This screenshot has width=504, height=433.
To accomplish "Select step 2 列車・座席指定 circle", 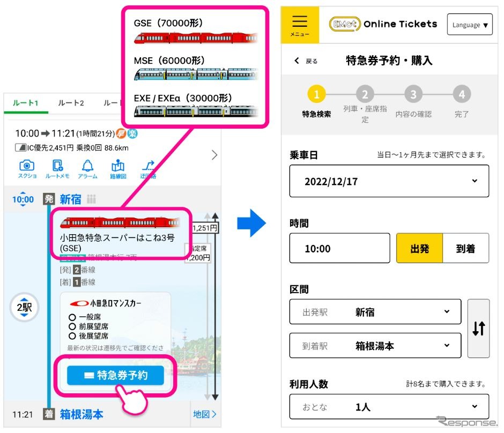I will point(365,94).
